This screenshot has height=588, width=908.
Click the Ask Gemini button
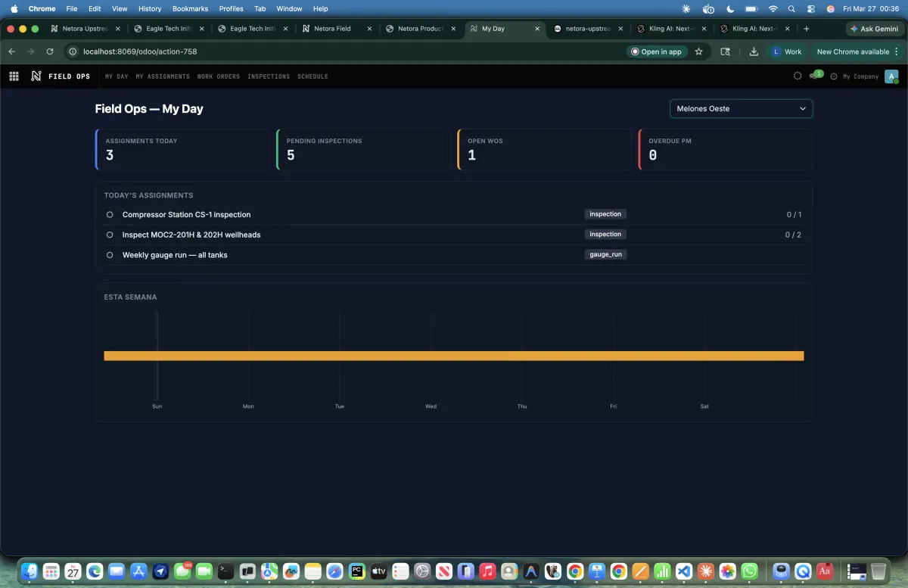[874, 29]
